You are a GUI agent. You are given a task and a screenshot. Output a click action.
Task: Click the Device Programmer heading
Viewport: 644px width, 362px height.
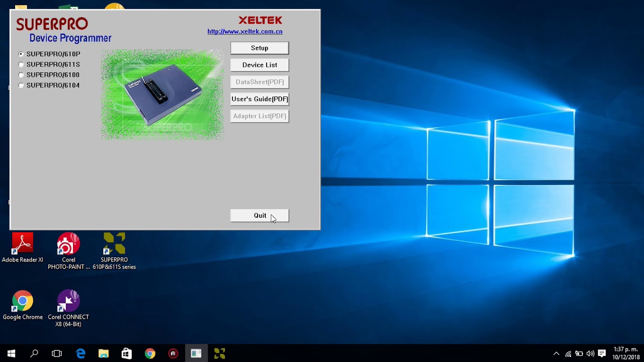tap(70, 38)
